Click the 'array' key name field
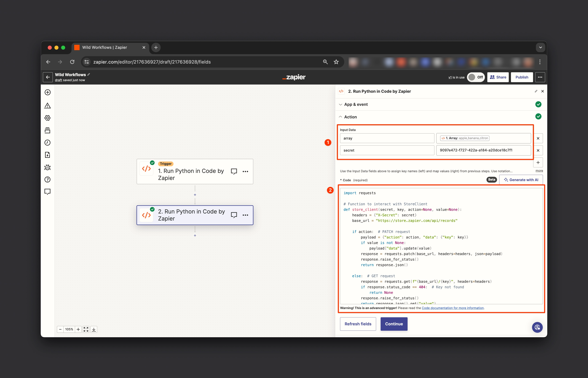Image resolution: width=588 pixels, height=378 pixels. tap(387, 138)
